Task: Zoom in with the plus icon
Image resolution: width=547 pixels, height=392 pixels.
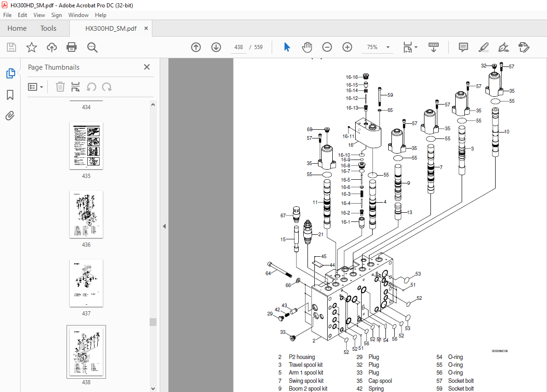Action: coord(347,47)
